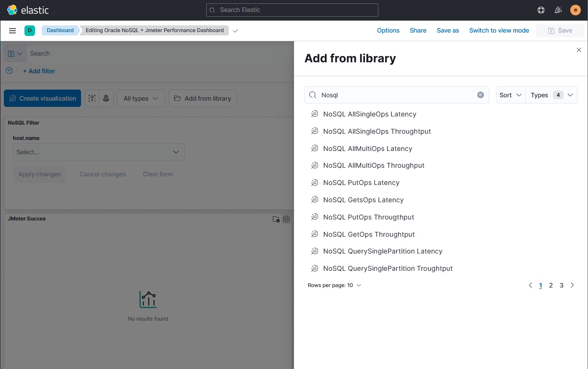The height and width of the screenshot is (369, 588).
Task: Click the editing dashboard title breadcrumb
Action: point(154,31)
